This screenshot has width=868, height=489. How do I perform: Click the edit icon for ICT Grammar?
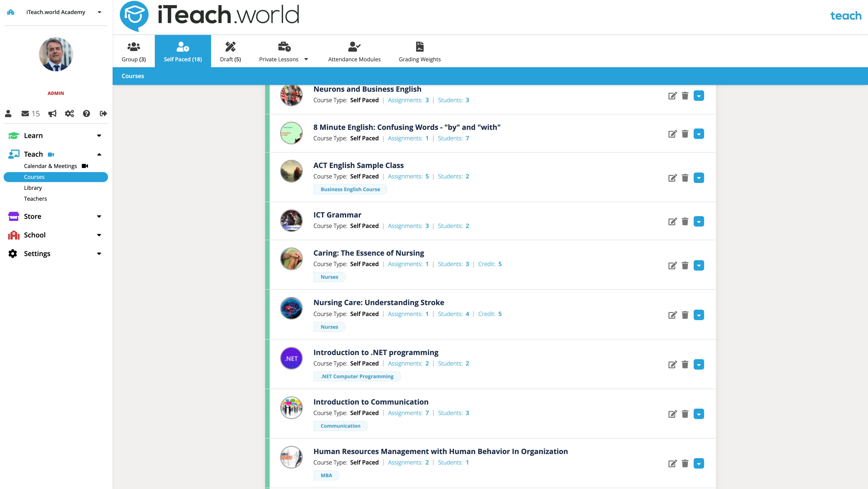point(672,221)
